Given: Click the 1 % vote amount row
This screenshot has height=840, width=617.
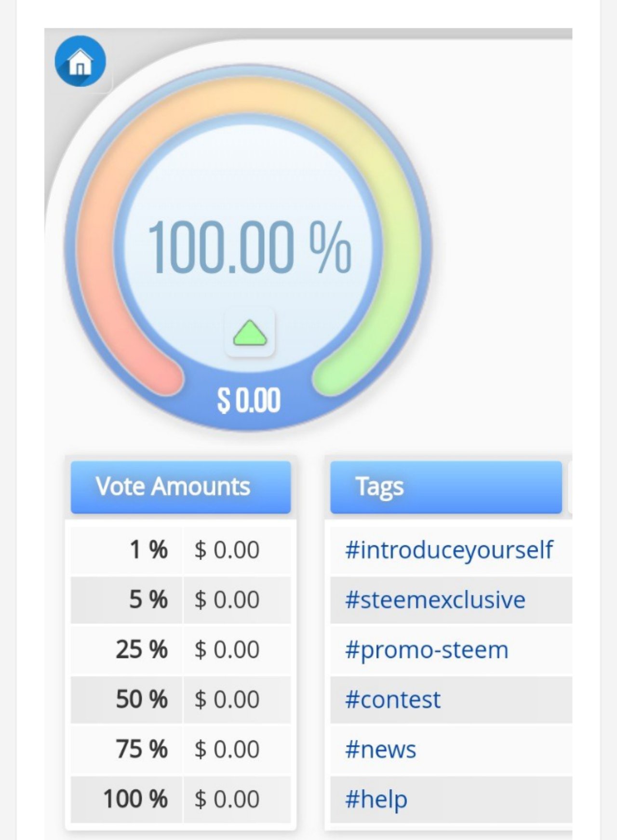Looking at the screenshot, I should tap(181, 550).
